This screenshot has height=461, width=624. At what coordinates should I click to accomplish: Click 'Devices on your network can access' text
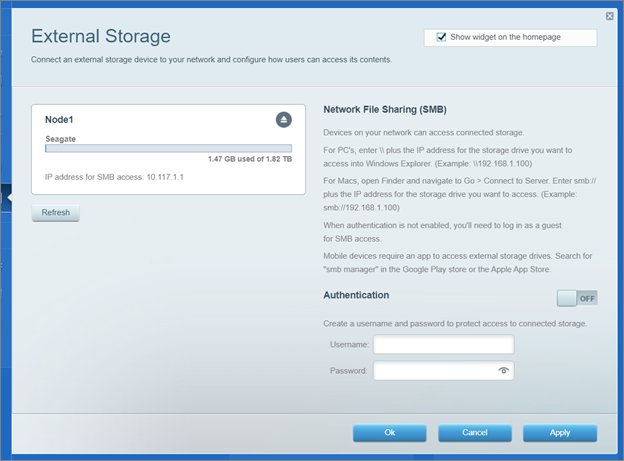[423, 133]
